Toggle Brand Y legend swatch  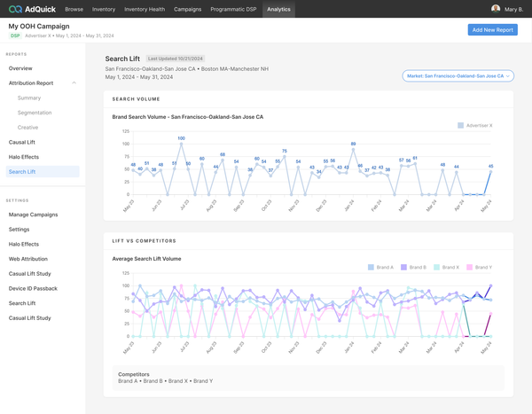click(470, 268)
